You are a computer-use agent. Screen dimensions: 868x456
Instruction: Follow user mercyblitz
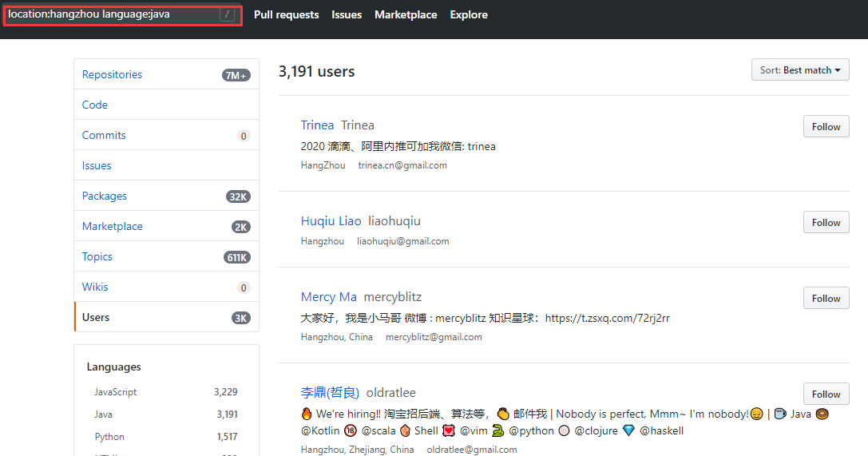pyautogui.click(x=826, y=299)
